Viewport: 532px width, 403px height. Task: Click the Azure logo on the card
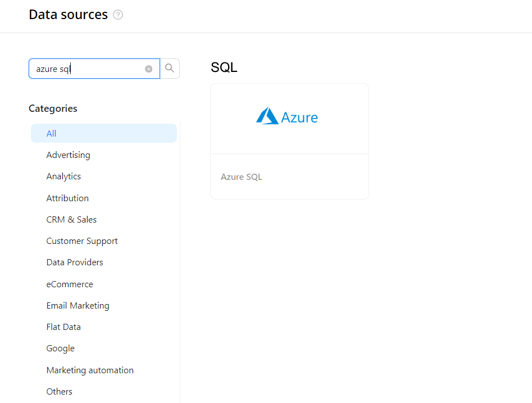(x=287, y=116)
